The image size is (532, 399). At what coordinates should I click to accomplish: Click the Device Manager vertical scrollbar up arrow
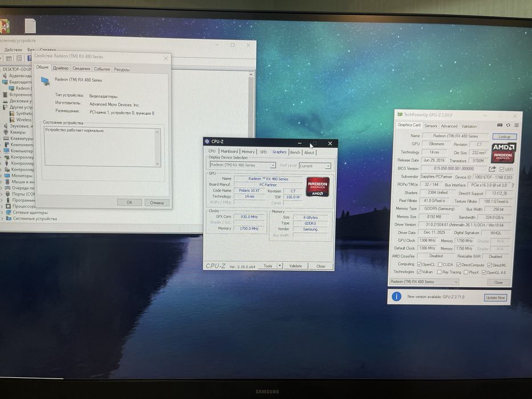tap(251, 75)
